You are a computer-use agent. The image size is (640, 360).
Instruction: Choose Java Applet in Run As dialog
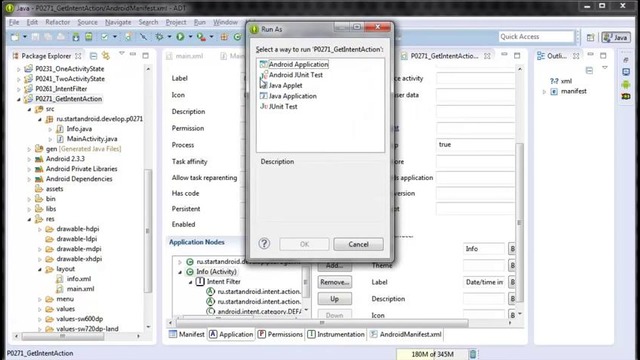281,85
